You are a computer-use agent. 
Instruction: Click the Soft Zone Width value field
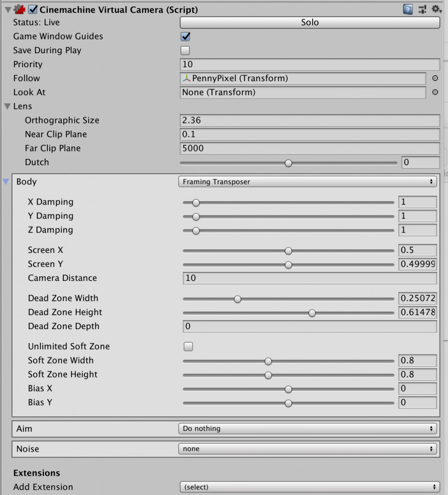(418, 360)
